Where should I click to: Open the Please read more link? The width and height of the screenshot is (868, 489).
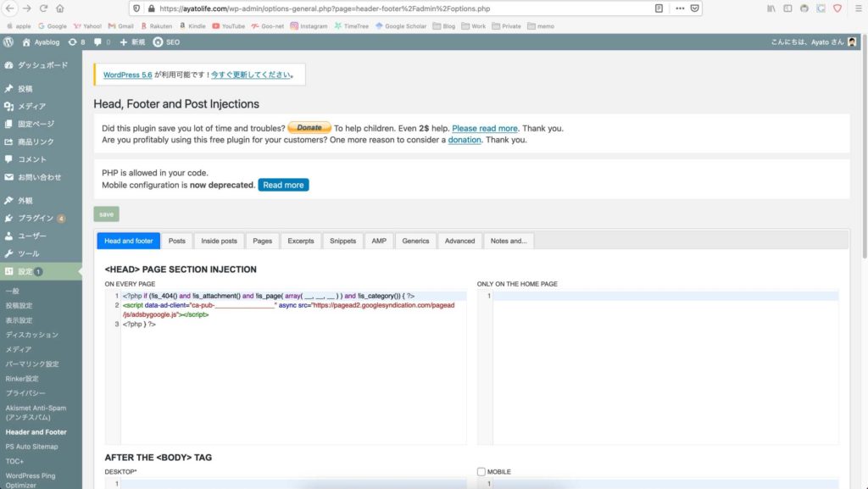pos(485,128)
